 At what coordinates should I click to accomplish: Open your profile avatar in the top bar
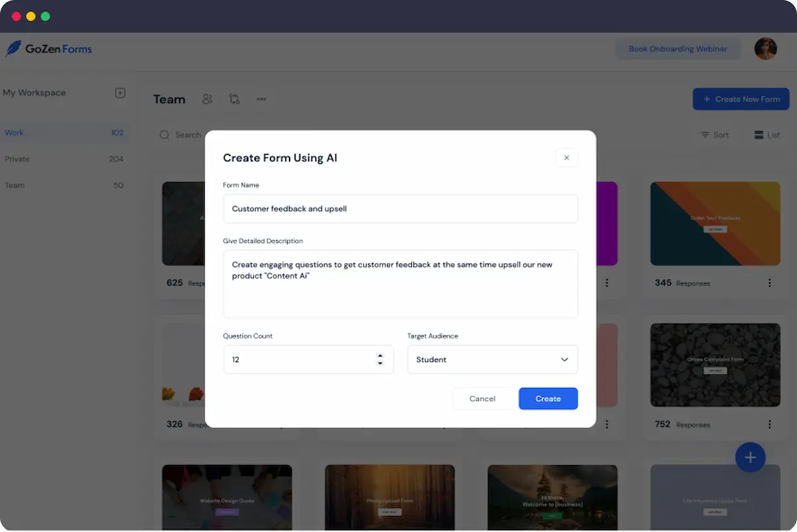[x=765, y=48]
